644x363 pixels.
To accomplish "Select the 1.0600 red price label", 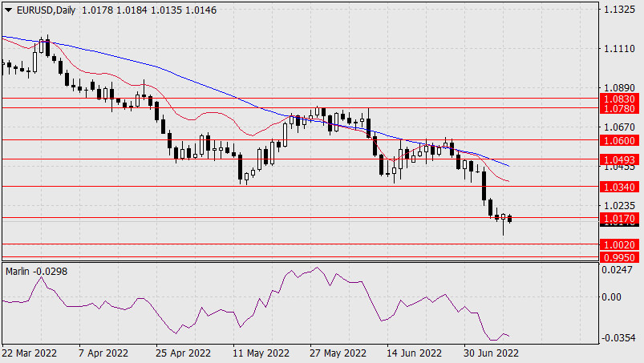I will tap(620, 141).
